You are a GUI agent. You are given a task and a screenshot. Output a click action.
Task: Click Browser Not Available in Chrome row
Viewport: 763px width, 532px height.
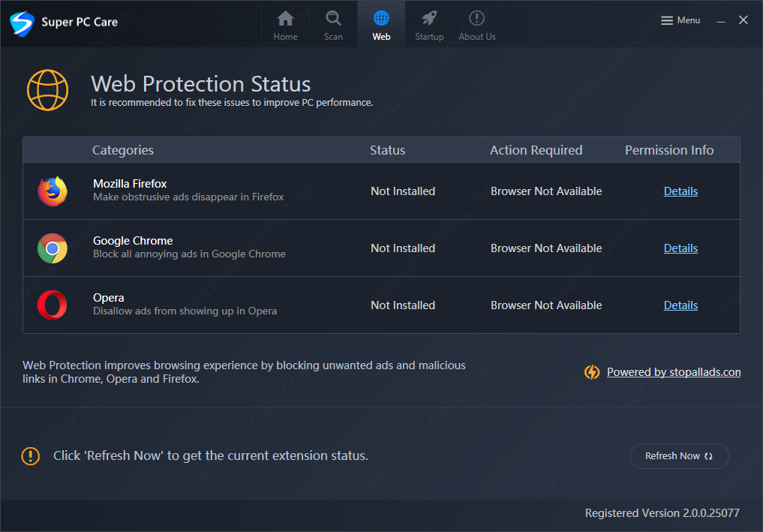[546, 248]
